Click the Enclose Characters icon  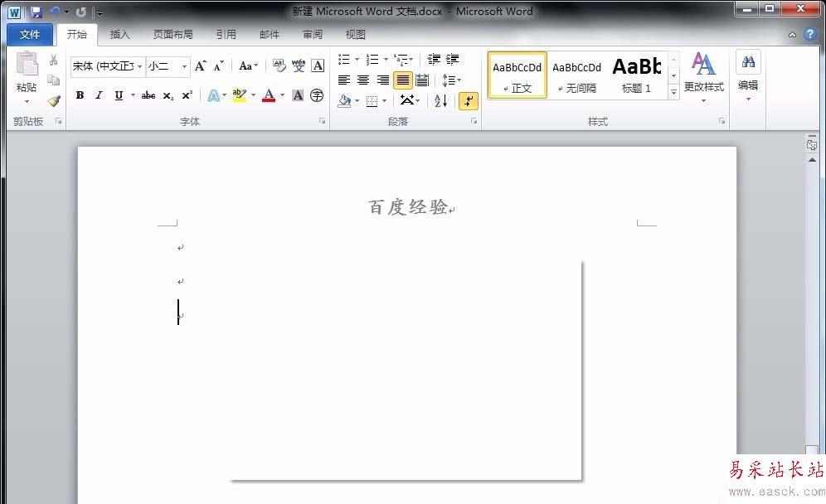[x=317, y=95]
